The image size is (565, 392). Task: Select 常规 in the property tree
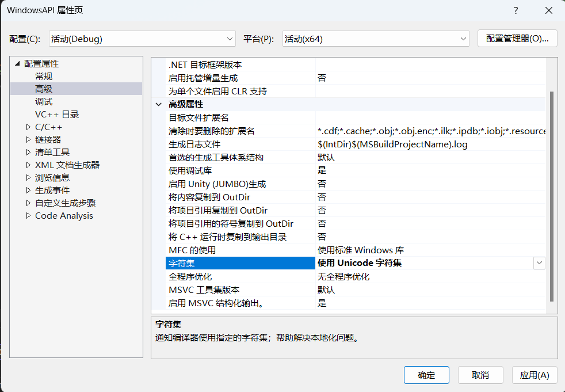(x=44, y=77)
